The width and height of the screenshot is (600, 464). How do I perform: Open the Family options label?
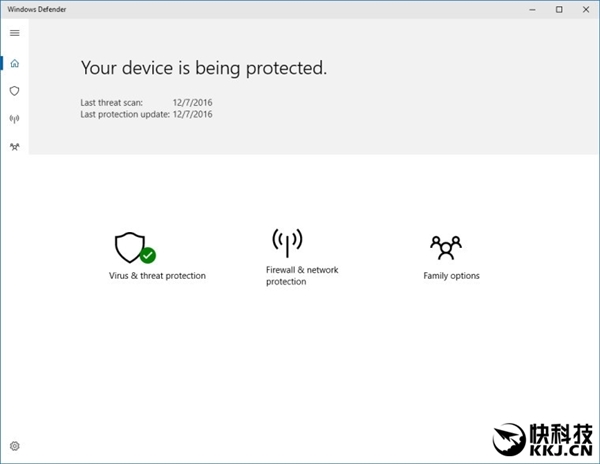(x=451, y=276)
